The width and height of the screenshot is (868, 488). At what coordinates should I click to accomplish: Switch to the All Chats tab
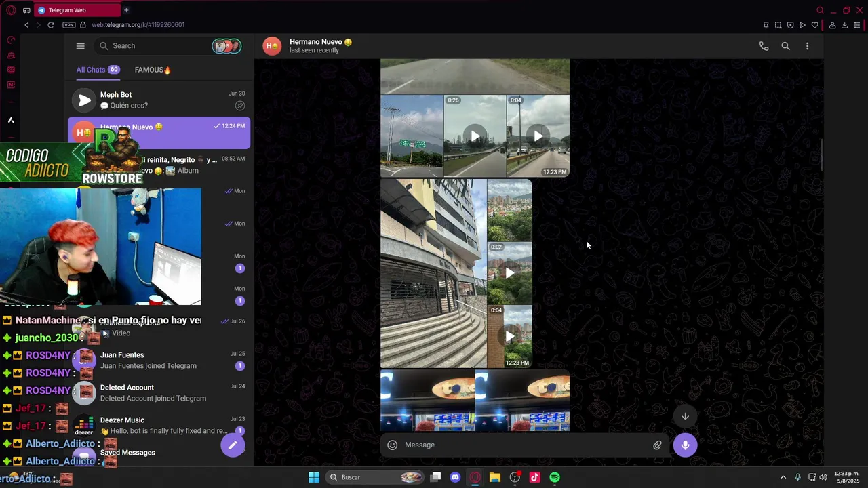pyautogui.click(x=98, y=70)
